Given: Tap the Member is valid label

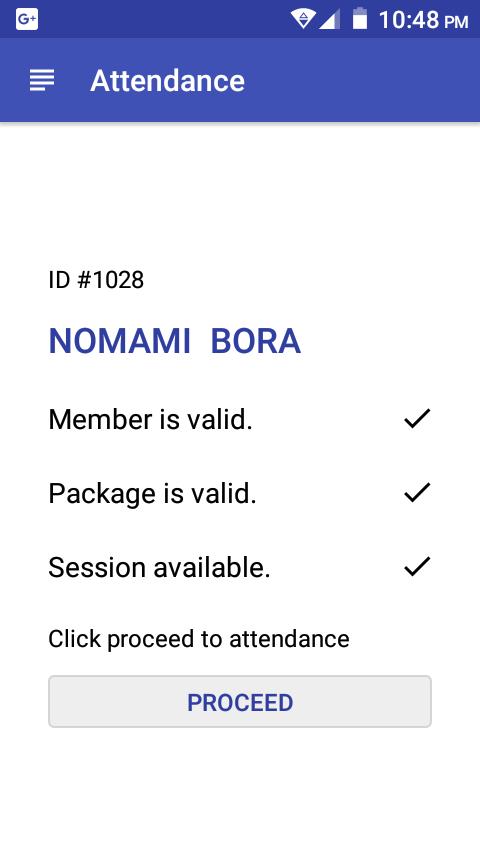Looking at the screenshot, I should [x=150, y=419].
